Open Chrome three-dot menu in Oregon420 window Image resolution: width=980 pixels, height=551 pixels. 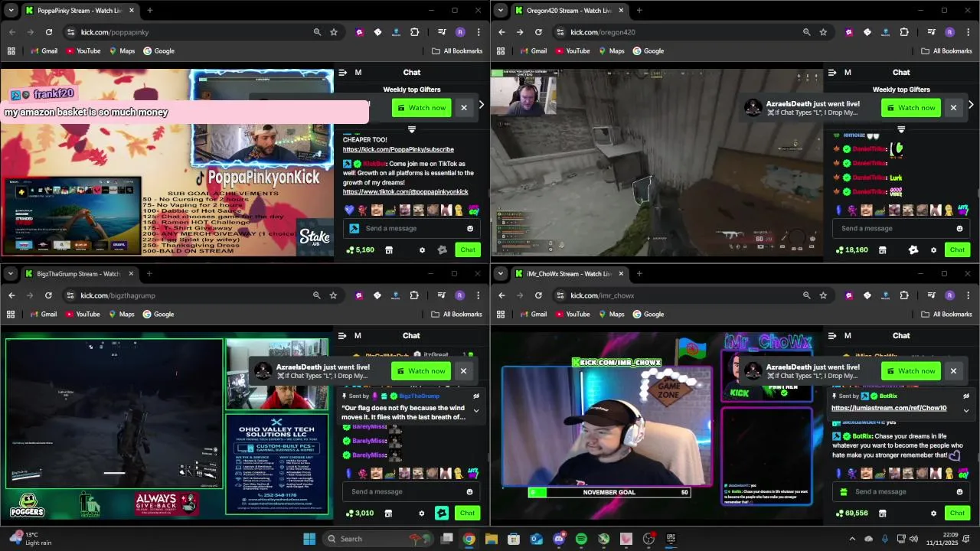point(968,32)
